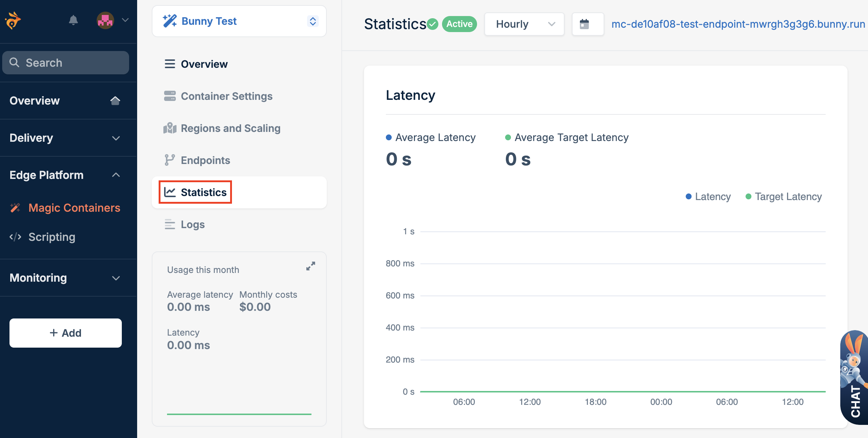Open the Hourly interval dropdown
The height and width of the screenshot is (438, 868).
(524, 24)
